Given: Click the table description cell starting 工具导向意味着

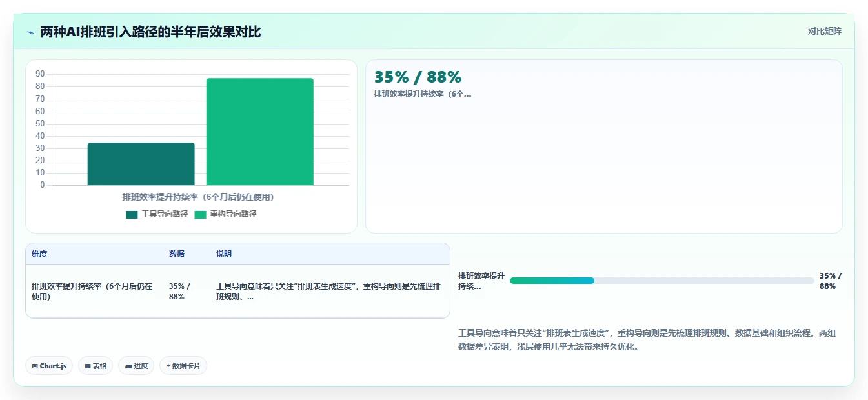Looking at the screenshot, I should [329, 291].
